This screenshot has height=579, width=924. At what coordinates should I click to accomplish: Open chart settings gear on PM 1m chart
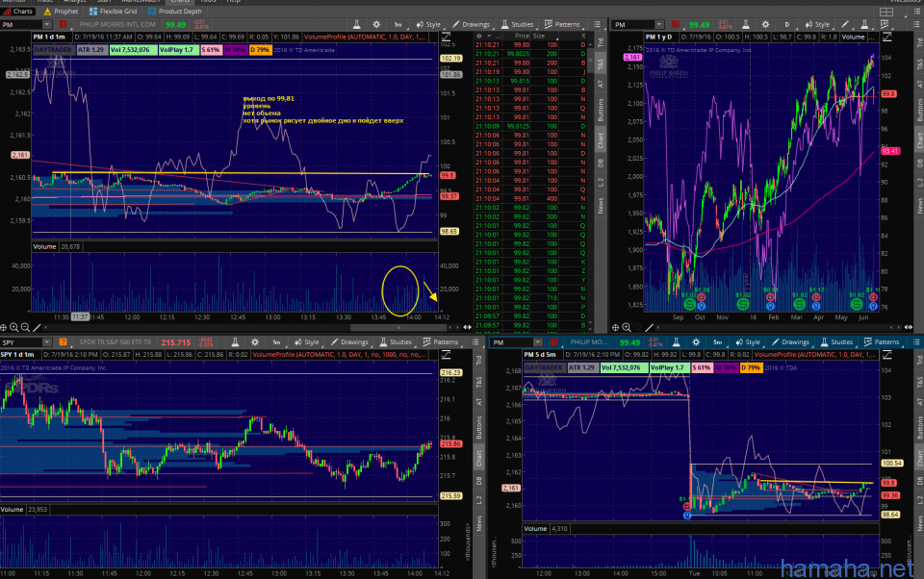click(x=376, y=24)
